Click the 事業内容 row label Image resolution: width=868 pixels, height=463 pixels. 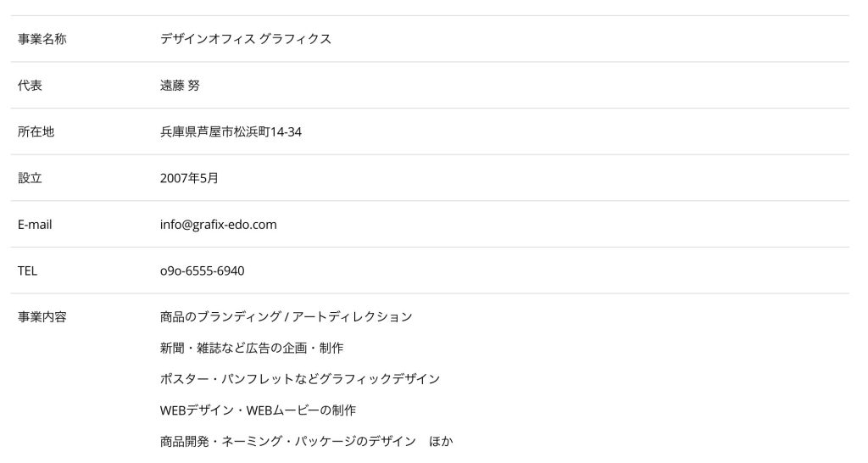[42, 317]
